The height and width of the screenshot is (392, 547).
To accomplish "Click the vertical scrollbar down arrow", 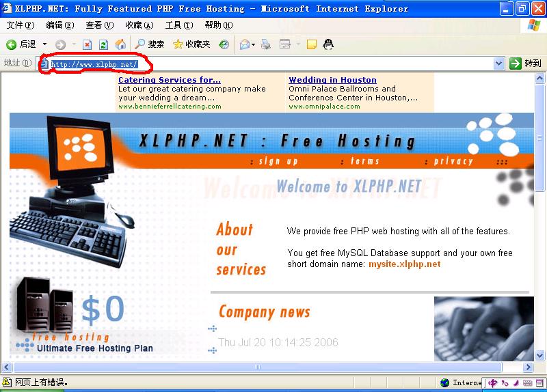I will tap(539, 356).
